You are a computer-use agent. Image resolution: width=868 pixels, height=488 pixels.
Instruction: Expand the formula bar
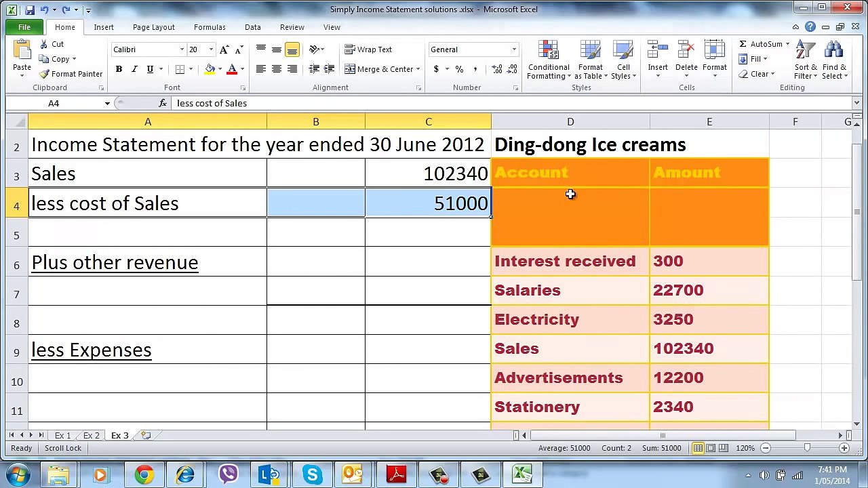(857, 103)
